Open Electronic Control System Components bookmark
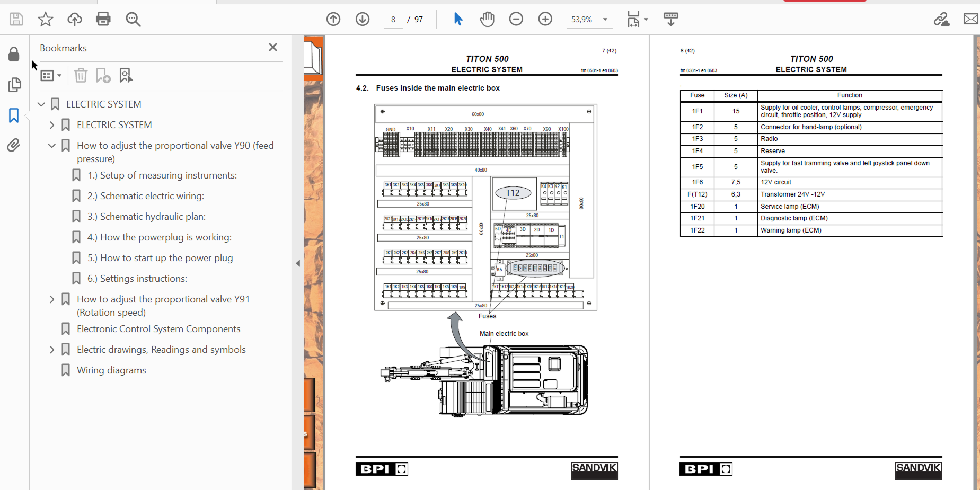The height and width of the screenshot is (490, 980). click(x=158, y=329)
